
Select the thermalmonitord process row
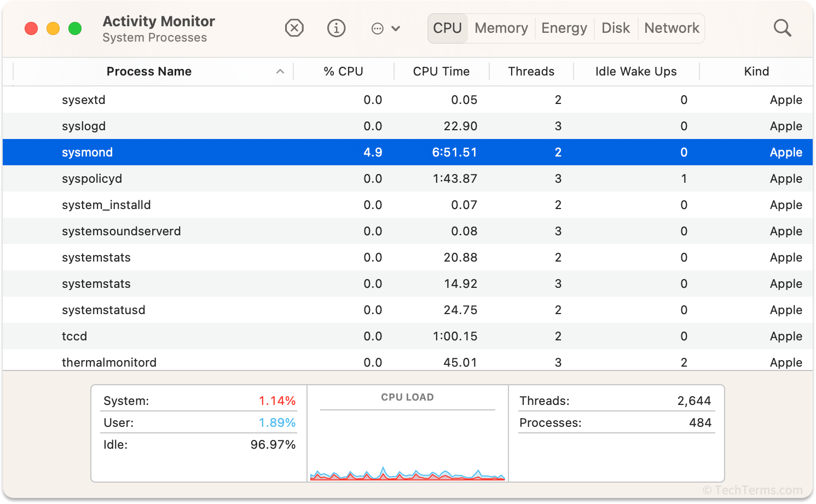click(x=408, y=360)
